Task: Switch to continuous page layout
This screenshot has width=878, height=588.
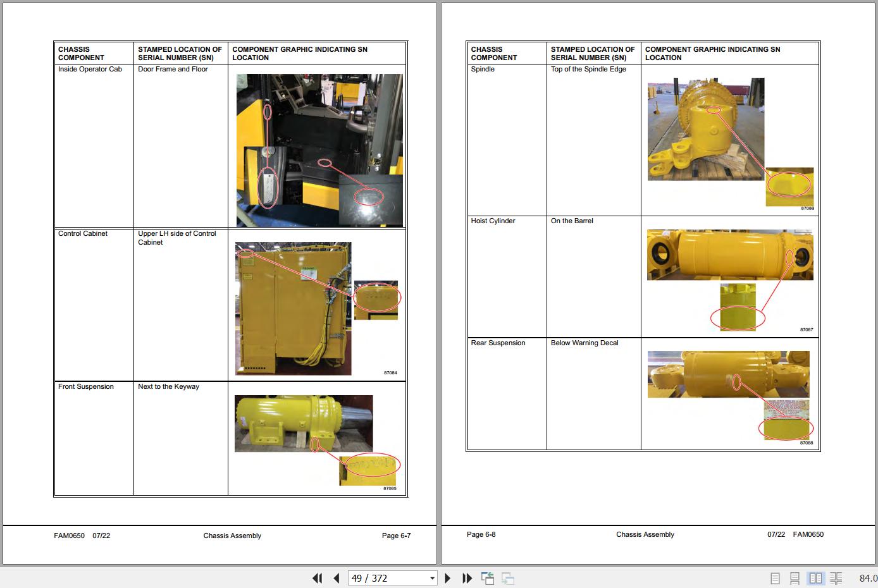Action: (x=795, y=578)
